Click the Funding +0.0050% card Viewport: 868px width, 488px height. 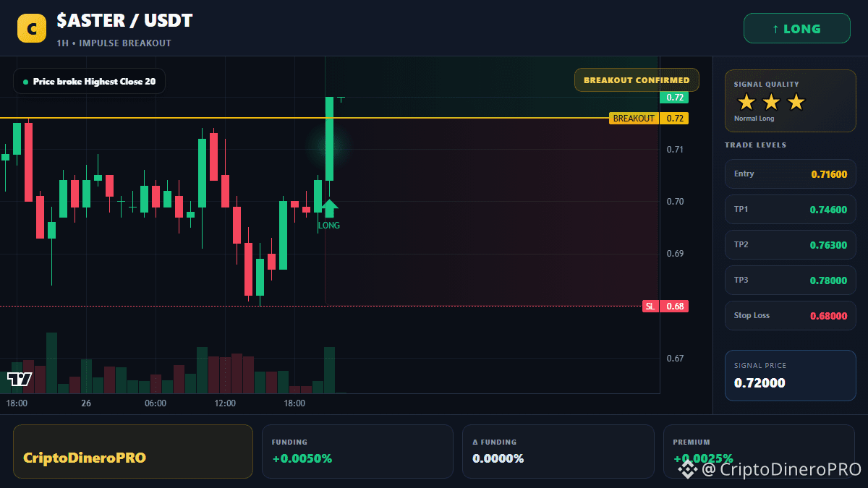click(x=357, y=451)
